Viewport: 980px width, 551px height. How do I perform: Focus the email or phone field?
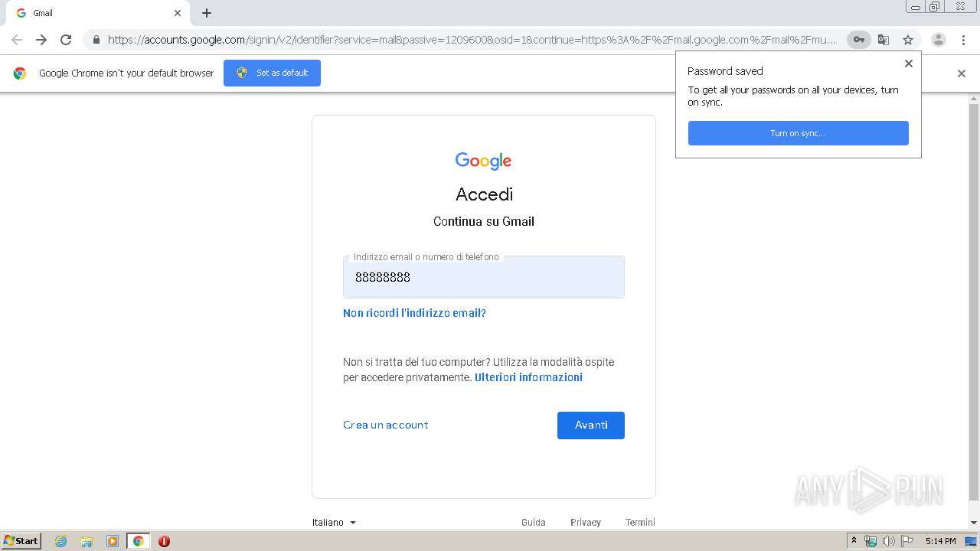[484, 277]
